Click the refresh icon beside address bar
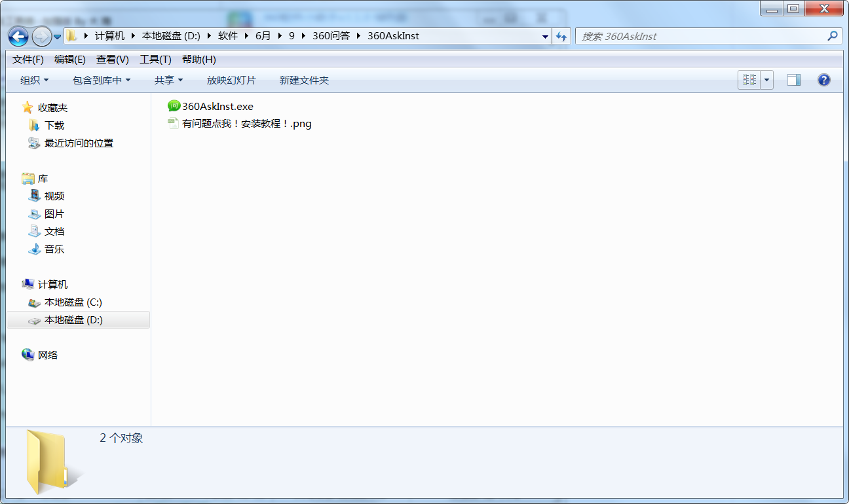 point(561,37)
